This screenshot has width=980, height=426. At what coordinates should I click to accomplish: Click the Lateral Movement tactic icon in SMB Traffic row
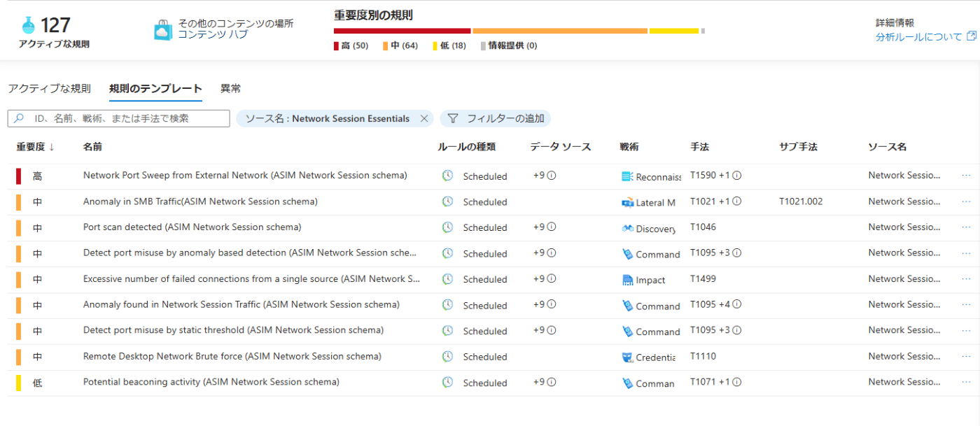(627, 202)
